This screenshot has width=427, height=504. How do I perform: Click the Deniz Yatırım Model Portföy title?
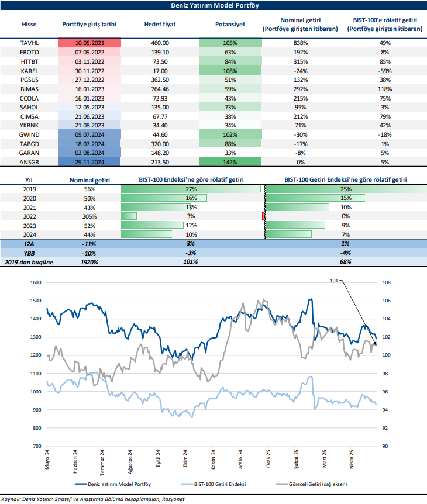coord(213,5)
